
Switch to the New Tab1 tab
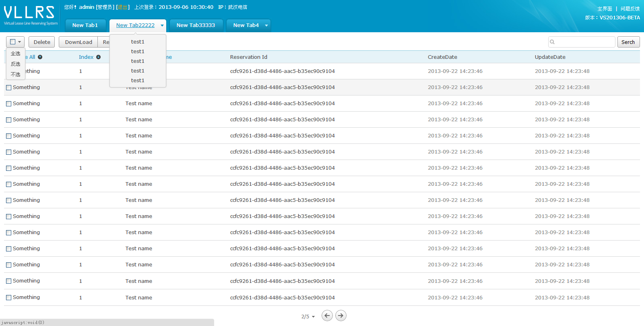click(x=85, y=25)
